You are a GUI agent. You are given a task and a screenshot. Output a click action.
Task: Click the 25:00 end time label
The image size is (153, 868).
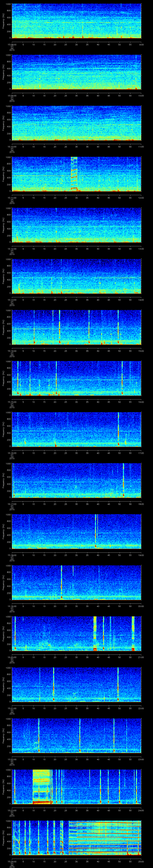[141, 862]
